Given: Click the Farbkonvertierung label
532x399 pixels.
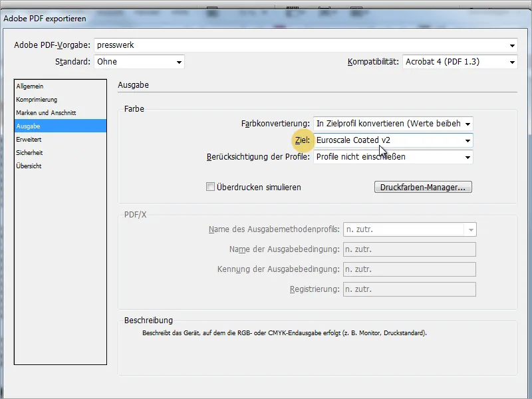Looking at the screenshot, I should click(275, 124).
